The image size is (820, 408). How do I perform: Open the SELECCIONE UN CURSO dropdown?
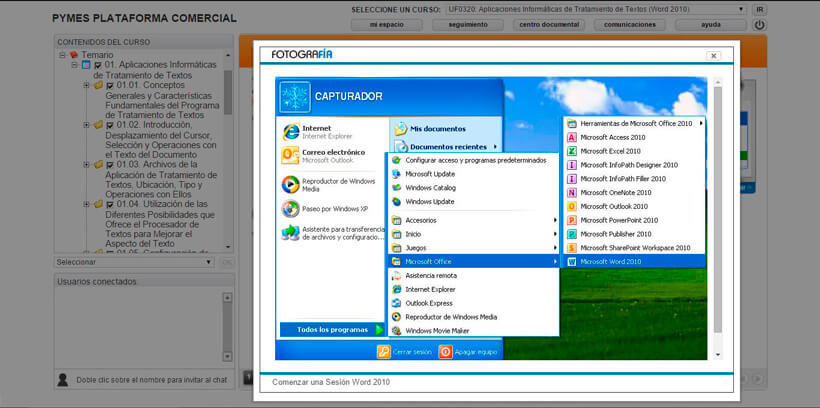[x=597, y=9]
